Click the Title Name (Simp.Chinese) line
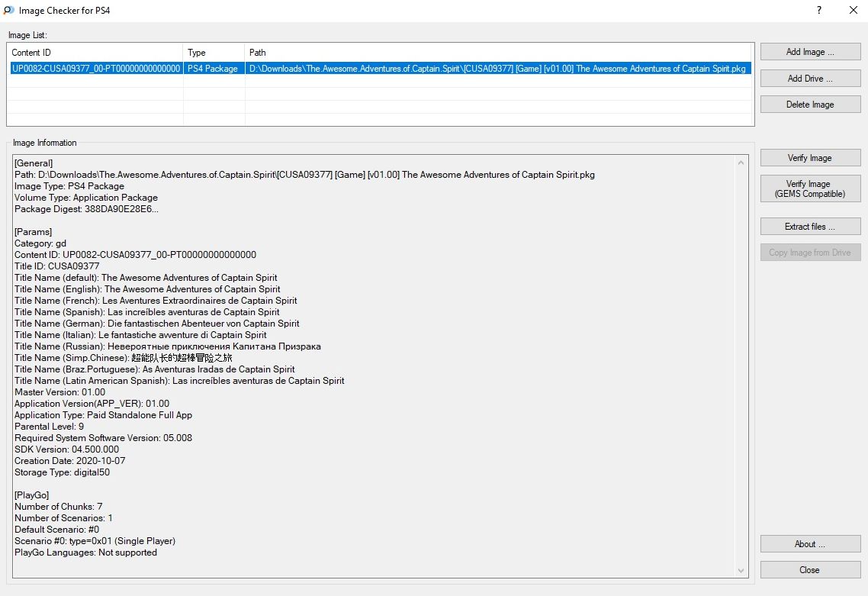This screenshot has height=596, width=868. (124, 358)
